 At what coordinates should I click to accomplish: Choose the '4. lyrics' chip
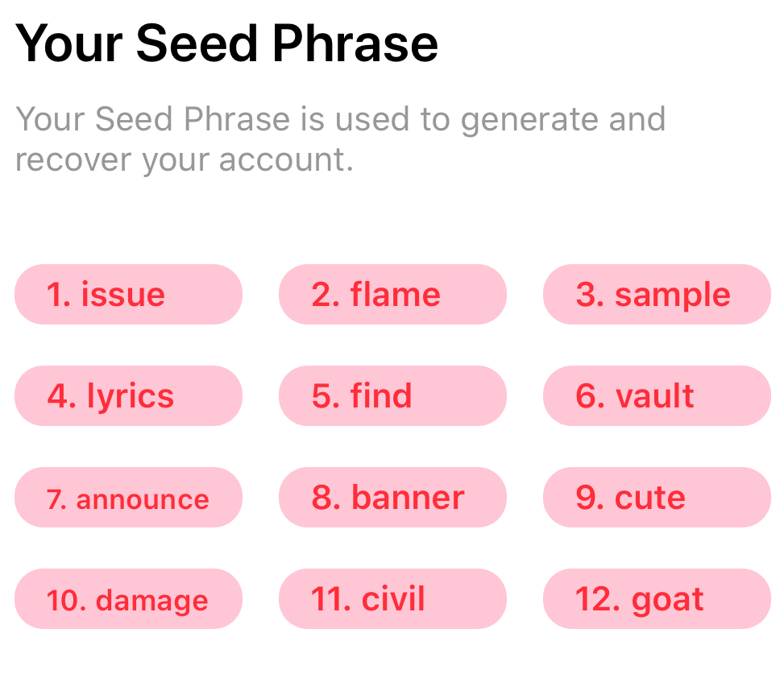tap(128, 396)
